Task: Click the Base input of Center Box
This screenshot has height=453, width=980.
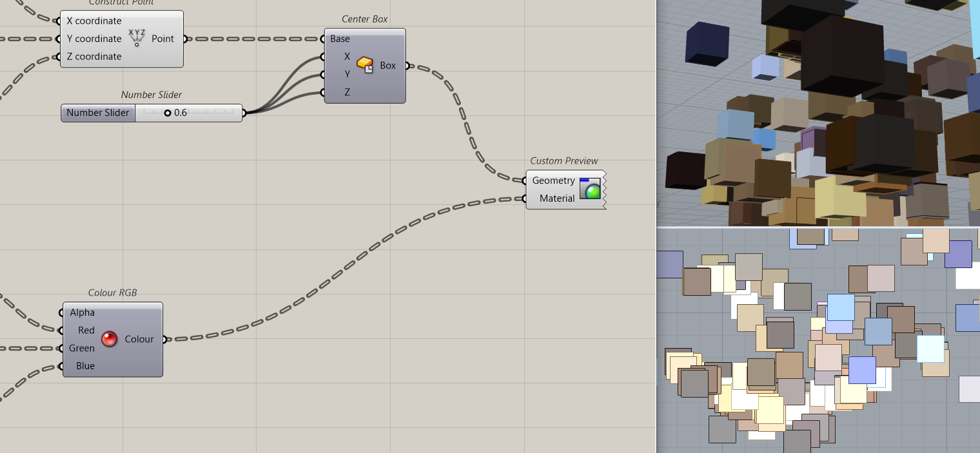Action: (340, 39)
